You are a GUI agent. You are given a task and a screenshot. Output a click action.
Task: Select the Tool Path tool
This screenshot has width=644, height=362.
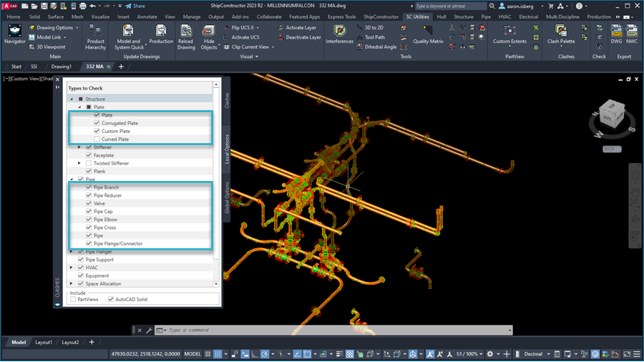[371, 37]
